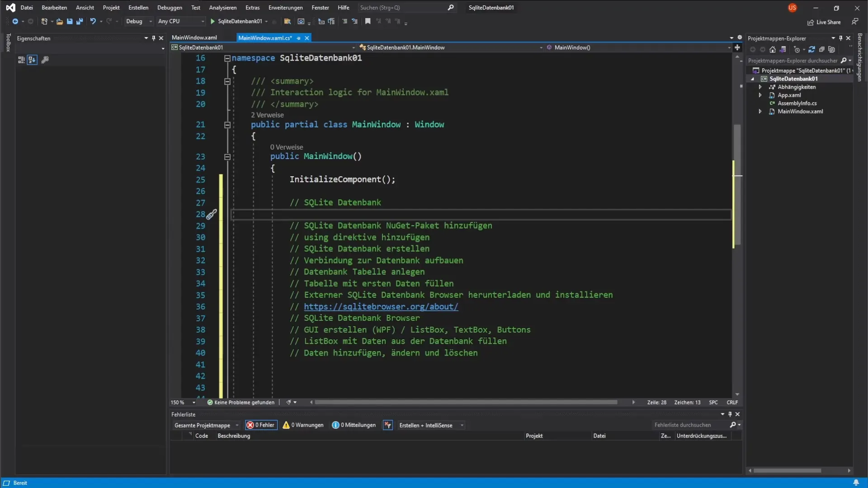
Task: Click the Find in Files folder icon
Action: (287, 21)
